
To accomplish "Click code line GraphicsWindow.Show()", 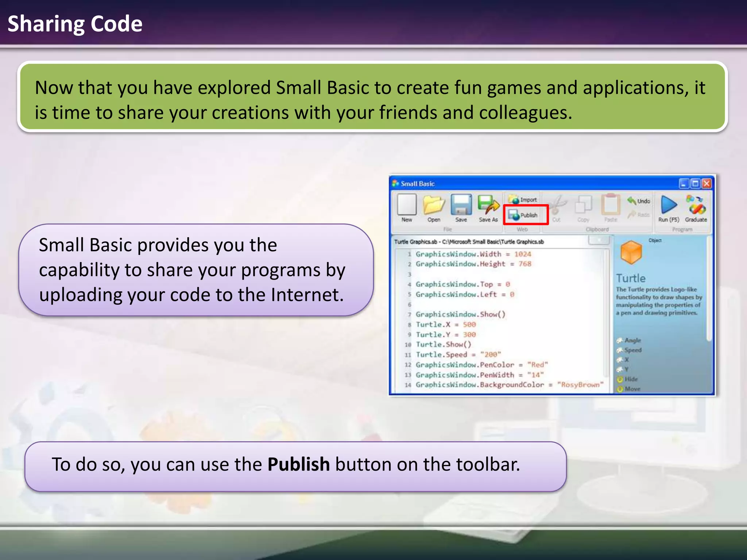I will (461, 314).
